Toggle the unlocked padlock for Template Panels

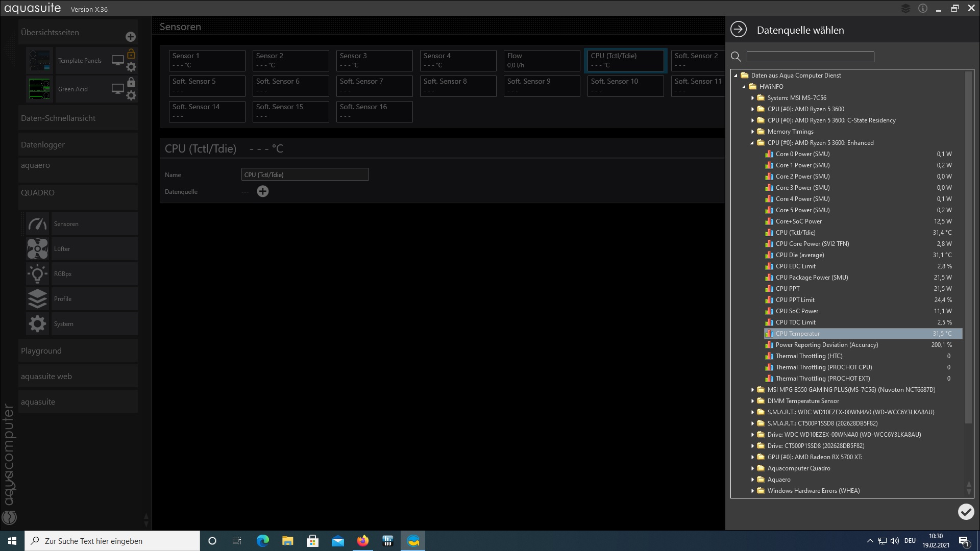pos(131,54)
